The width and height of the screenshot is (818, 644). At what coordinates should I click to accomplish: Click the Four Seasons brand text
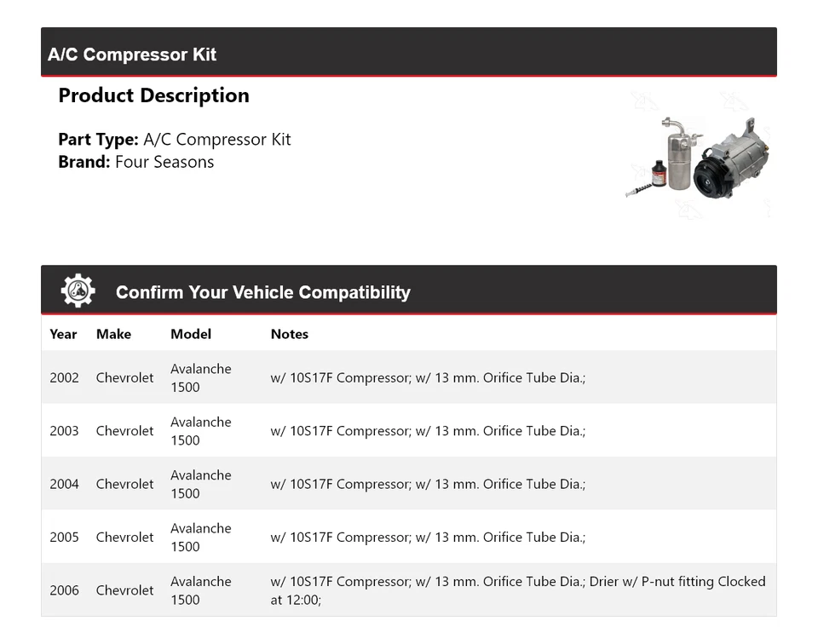tap(164, 162)
